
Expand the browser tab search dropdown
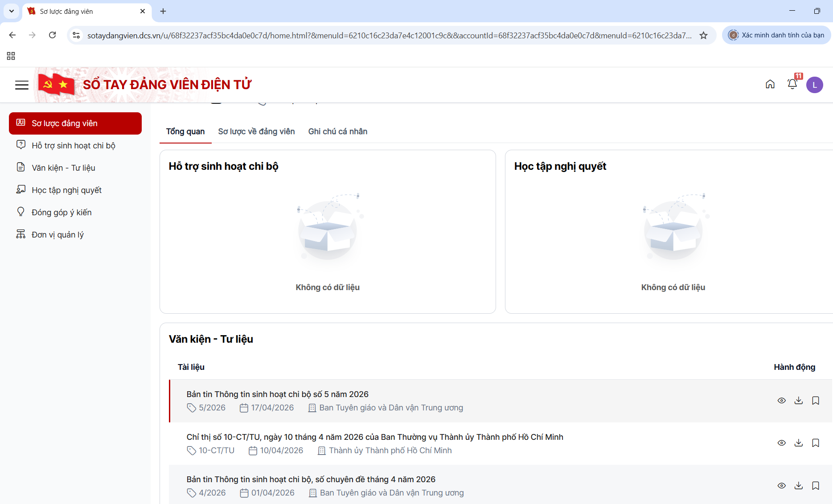point(12,11)
